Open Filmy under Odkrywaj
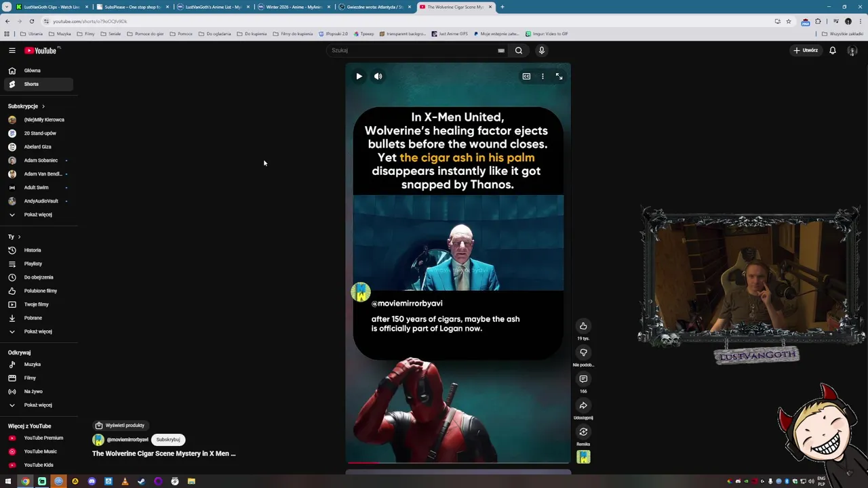This screenshot has width=868, height=488. pos(38,378)
